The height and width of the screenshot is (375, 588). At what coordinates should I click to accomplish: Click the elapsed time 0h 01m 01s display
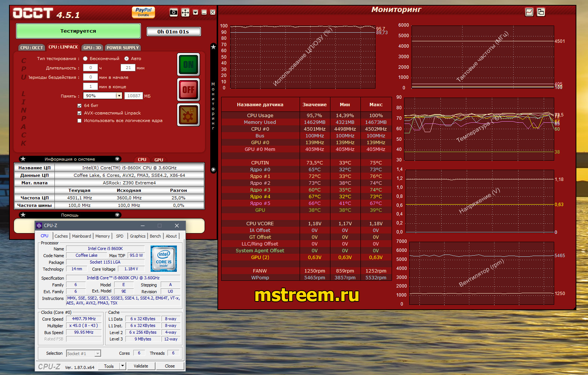[173, 32]
